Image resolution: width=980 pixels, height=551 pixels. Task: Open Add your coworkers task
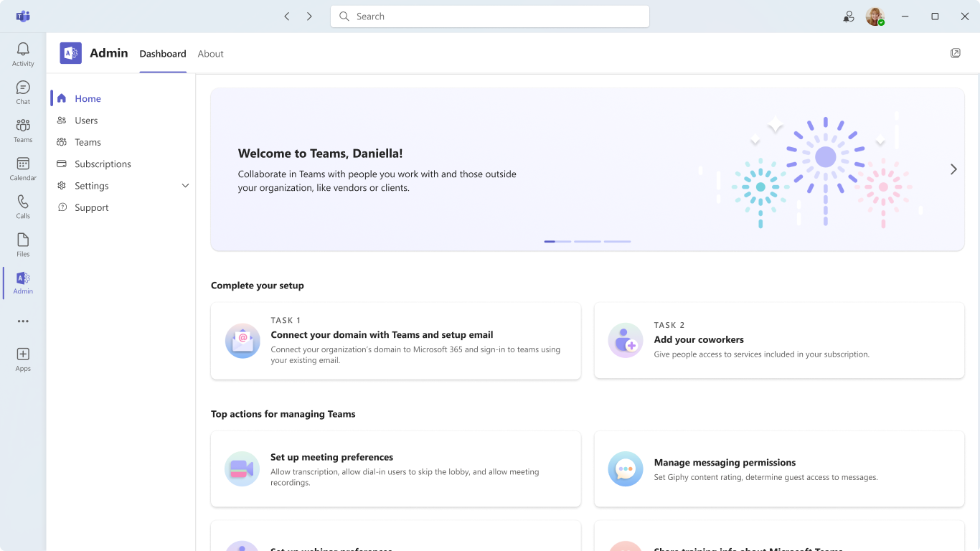779,341
